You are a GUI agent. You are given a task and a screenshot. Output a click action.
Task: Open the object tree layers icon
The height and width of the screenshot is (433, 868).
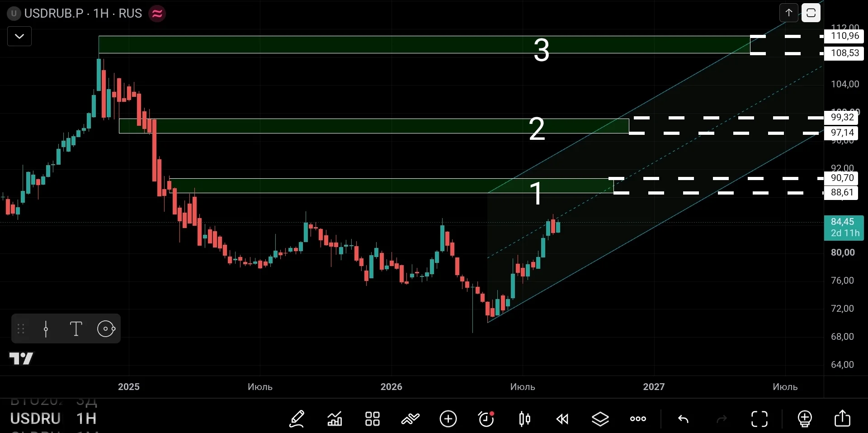click(600, 419)
